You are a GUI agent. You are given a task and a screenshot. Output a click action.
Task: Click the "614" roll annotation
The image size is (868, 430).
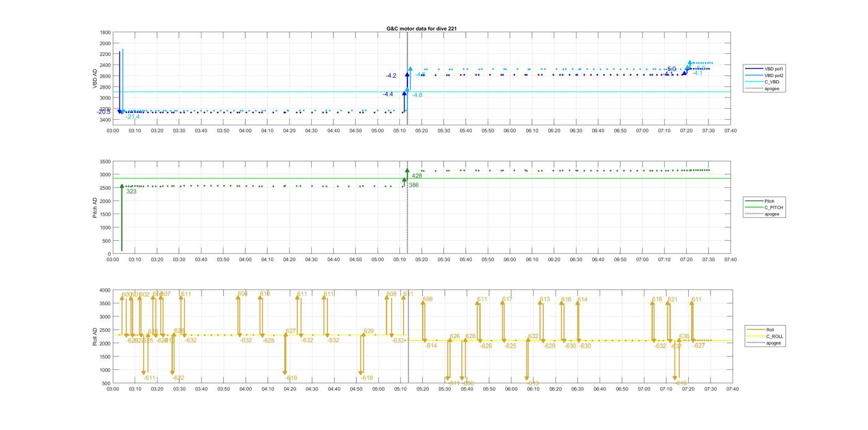pyautogui.click(x=582, y=300)
